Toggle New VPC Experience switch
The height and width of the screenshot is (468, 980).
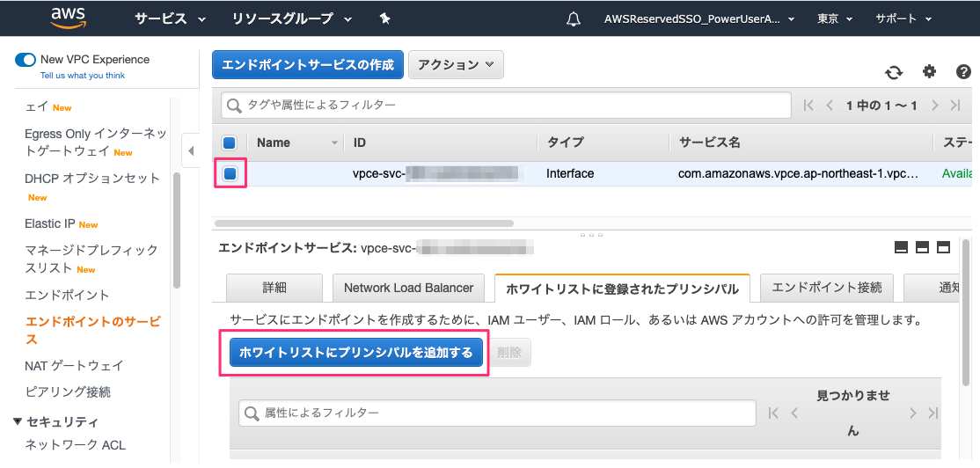26,59
